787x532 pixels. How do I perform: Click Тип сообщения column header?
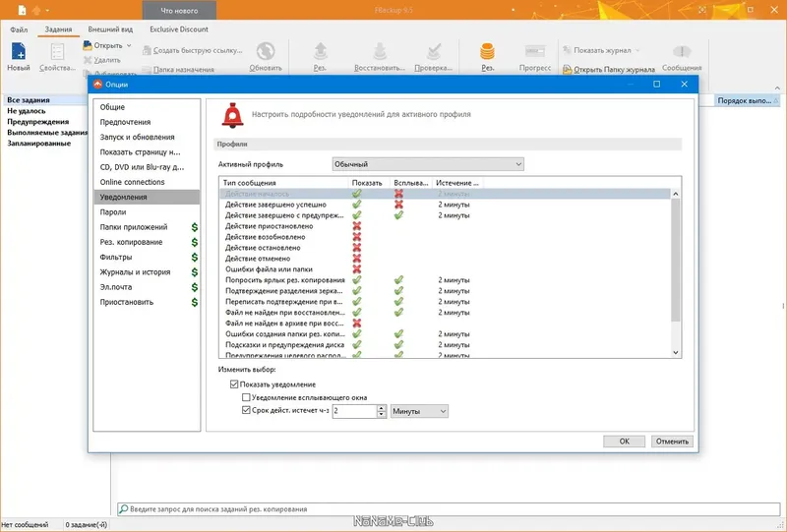(x=283, y=183)
